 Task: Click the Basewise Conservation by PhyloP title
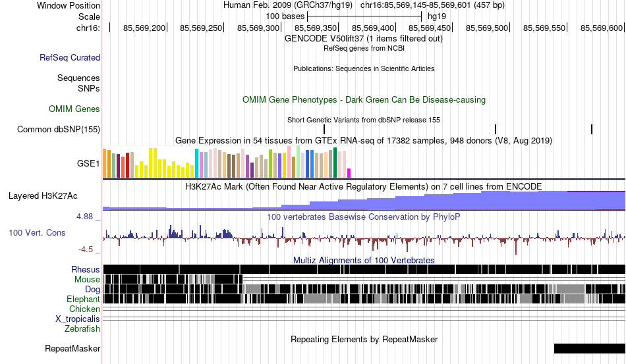pos(364,217)
